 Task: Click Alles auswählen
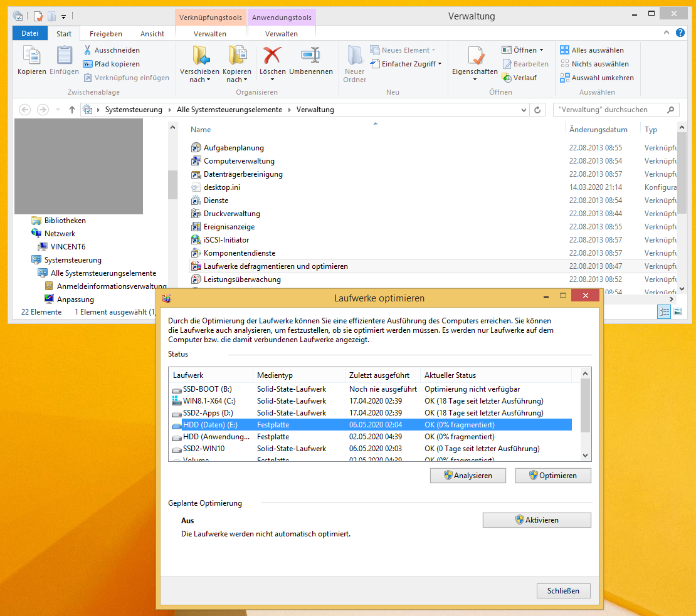[x=592, y=50]
